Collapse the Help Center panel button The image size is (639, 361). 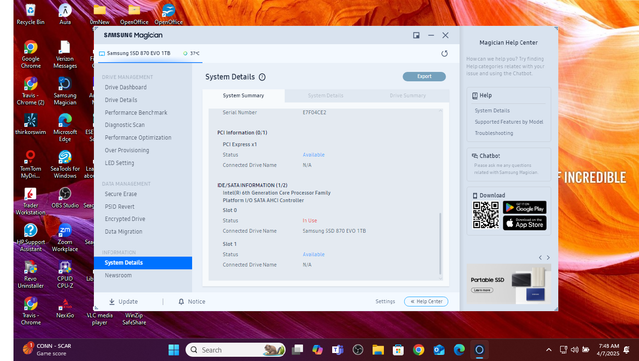click(x=426, y=302)
